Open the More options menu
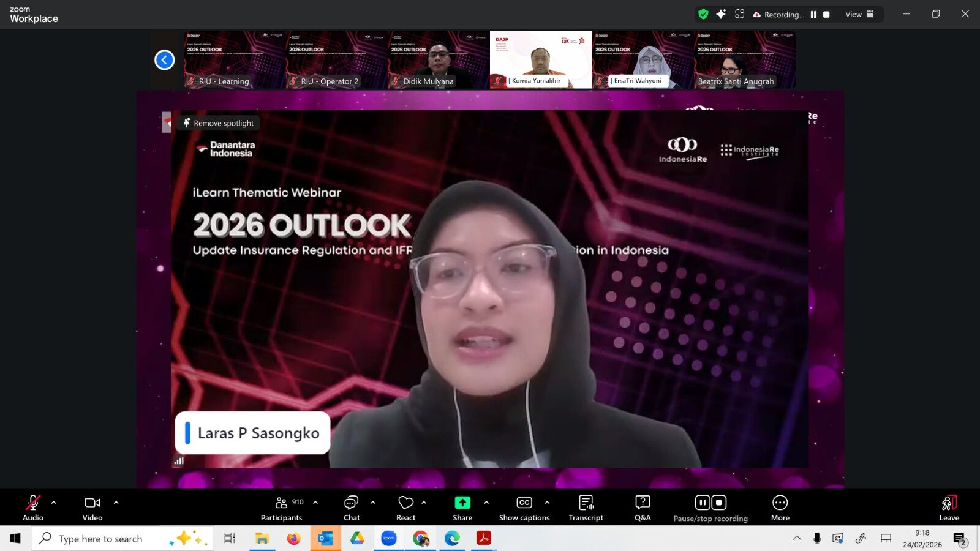This screenshot has height=551, width=980. click(x=780, y=508)
